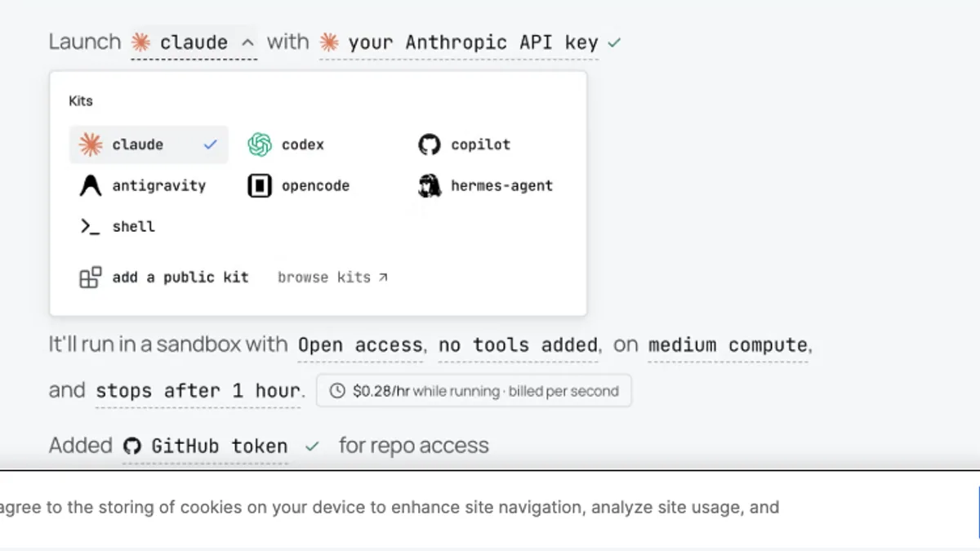The height and width of the screenshot is (551, 980).
Task: Click the blue checkmark next to claude
Action: [211, 144]
